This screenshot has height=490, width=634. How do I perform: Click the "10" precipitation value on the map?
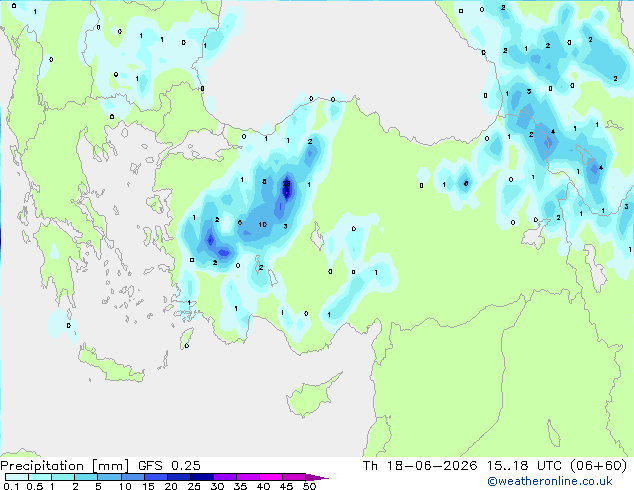(262, 224)
